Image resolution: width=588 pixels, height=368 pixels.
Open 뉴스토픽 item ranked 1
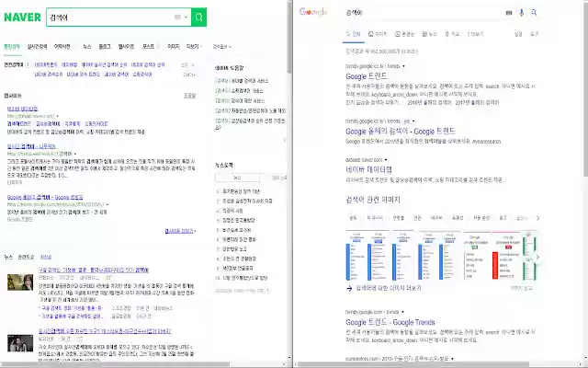240,191
